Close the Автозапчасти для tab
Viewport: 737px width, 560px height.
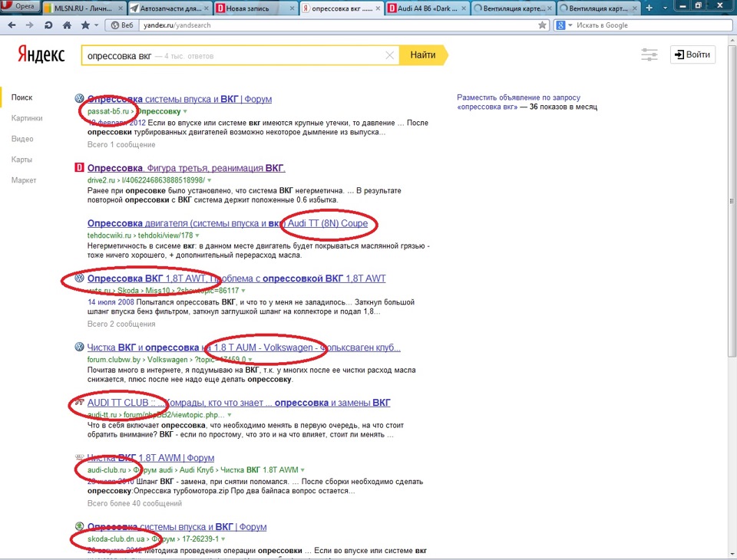pos(207,8)
